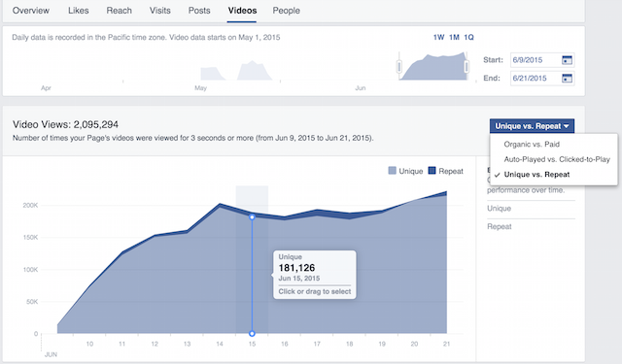The width and height of the screenshot is (622, 364).
Task: Switch to the Likes tab
Action: coord(78,11)
